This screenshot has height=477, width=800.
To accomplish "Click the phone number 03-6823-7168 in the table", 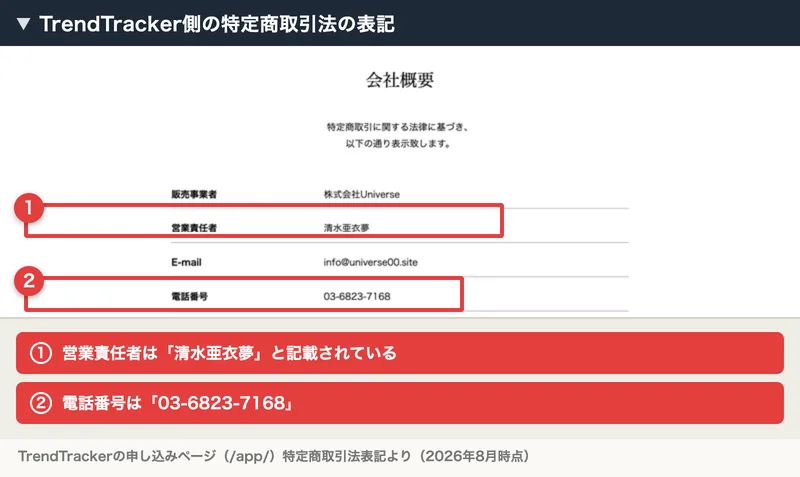I will click(357, 296).
